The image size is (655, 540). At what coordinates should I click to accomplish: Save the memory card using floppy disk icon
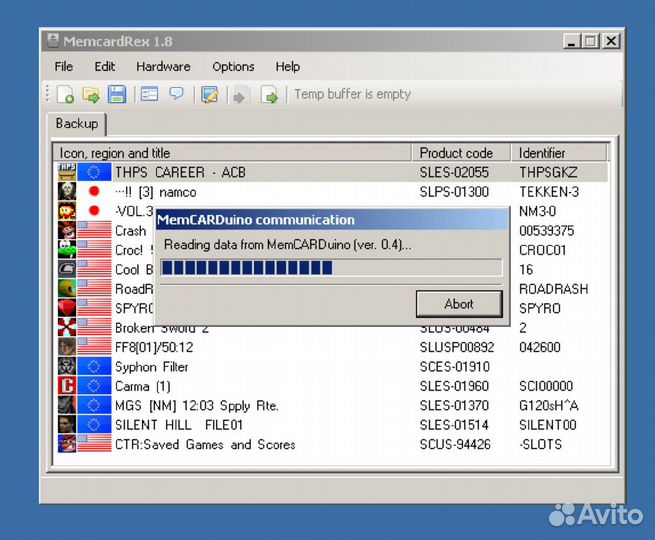click(x=117, y=94)
